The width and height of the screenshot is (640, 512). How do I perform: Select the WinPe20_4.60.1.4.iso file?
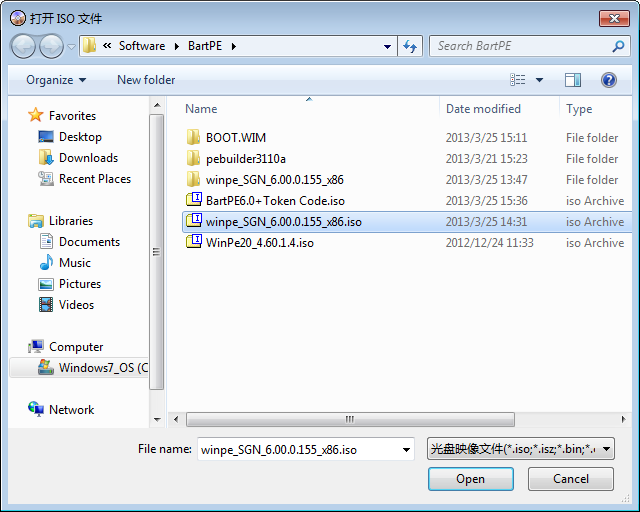259,243
